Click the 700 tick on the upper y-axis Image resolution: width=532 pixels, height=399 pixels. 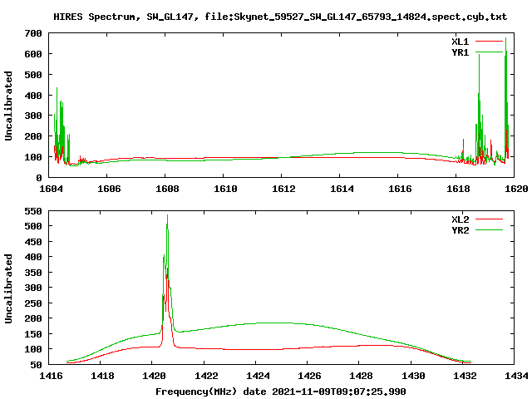click(x=33, y=33)
